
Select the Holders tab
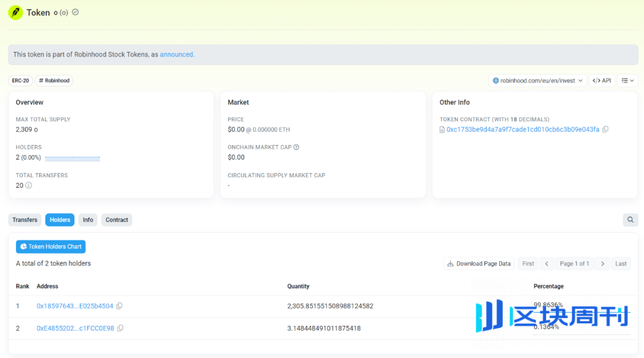coord(60,220)
